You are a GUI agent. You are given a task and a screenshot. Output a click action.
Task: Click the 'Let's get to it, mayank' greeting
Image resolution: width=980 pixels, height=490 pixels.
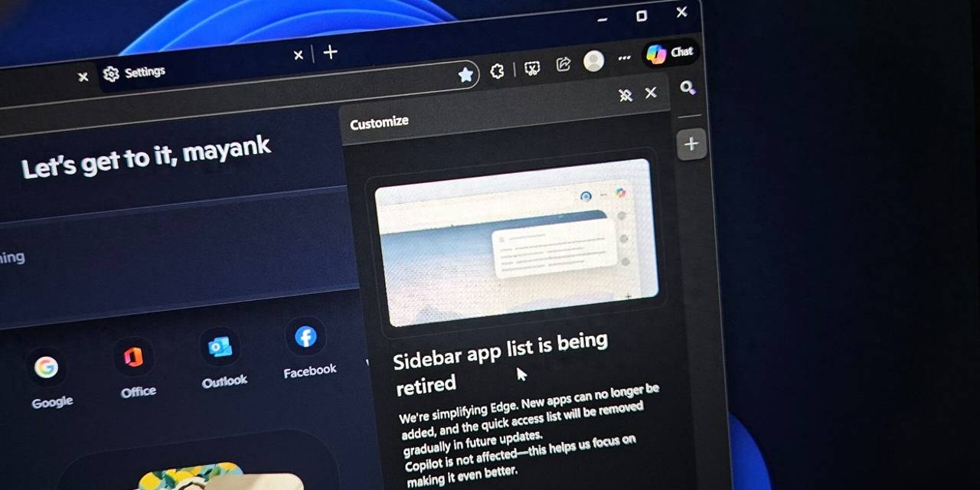tap(145, 157)
